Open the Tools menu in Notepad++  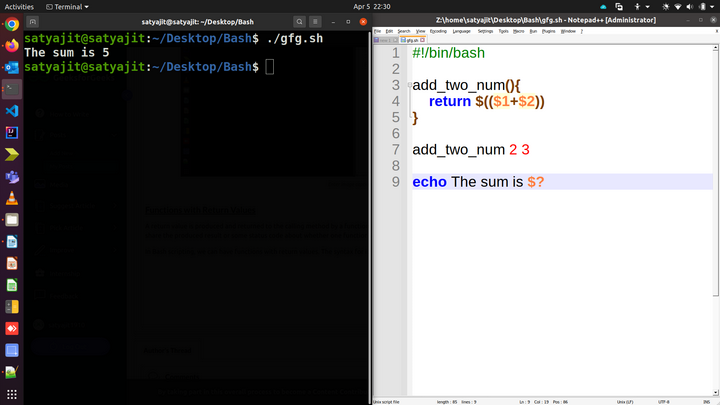(x=504, y=31)
